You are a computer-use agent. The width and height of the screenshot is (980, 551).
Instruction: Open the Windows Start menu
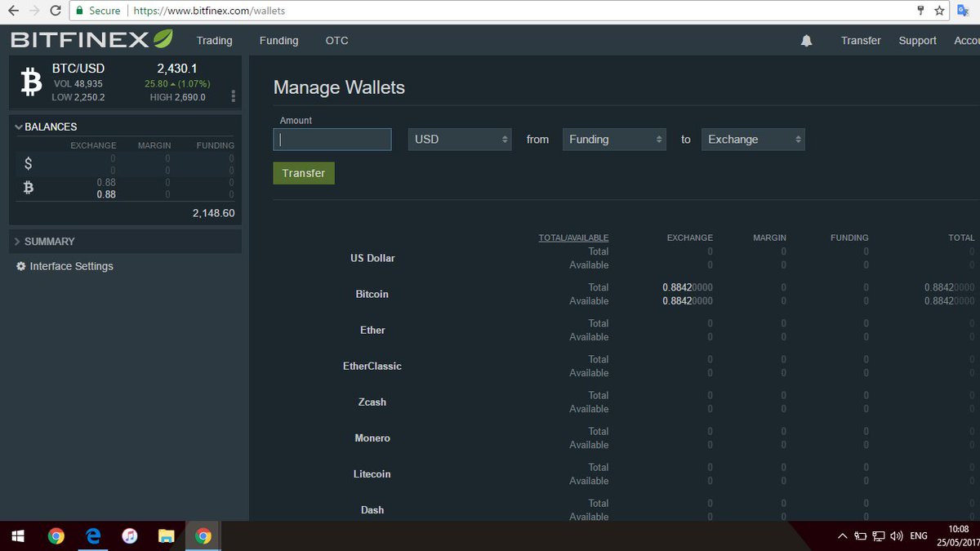point(16,535)
